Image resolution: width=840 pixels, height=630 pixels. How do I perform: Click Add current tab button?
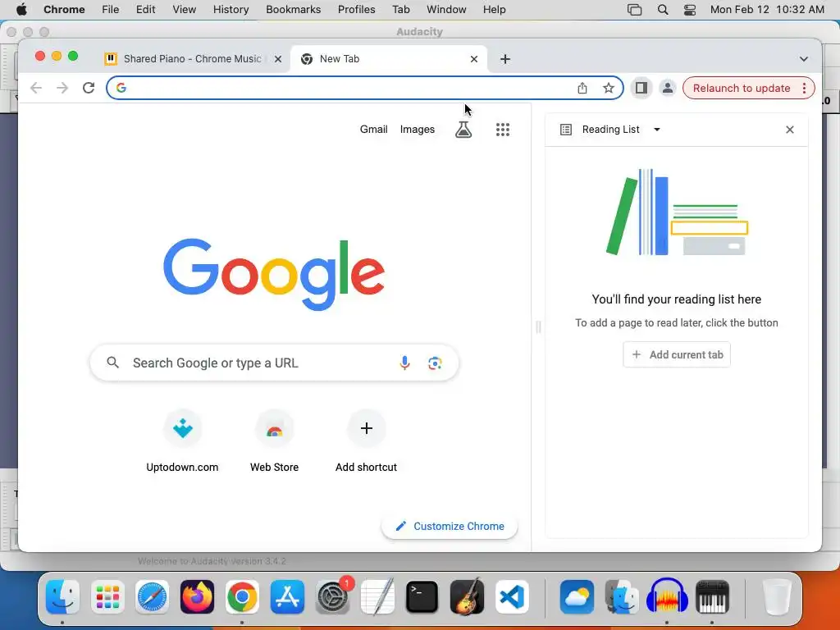(x=677, y=354)
